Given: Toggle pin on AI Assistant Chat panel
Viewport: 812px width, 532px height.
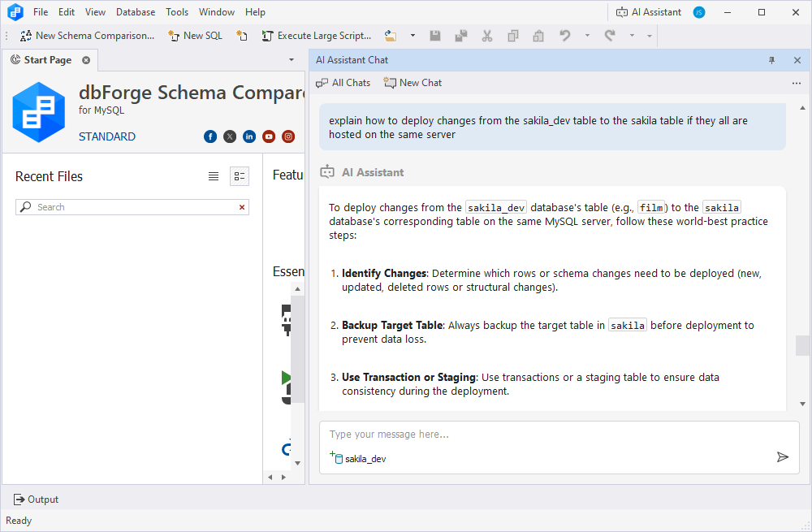Looking at the screenshot, I should click(771, 60).
